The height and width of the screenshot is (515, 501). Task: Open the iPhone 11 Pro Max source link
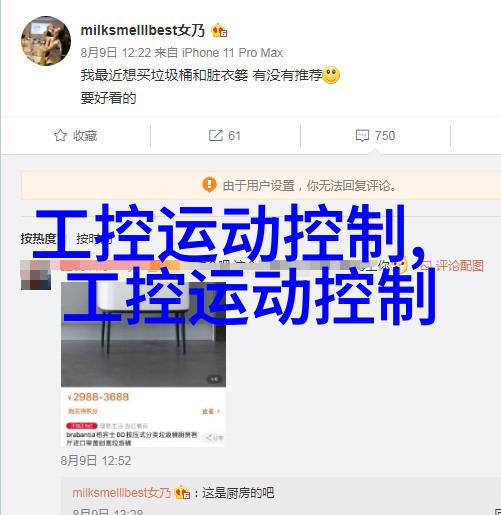[233, 53]
